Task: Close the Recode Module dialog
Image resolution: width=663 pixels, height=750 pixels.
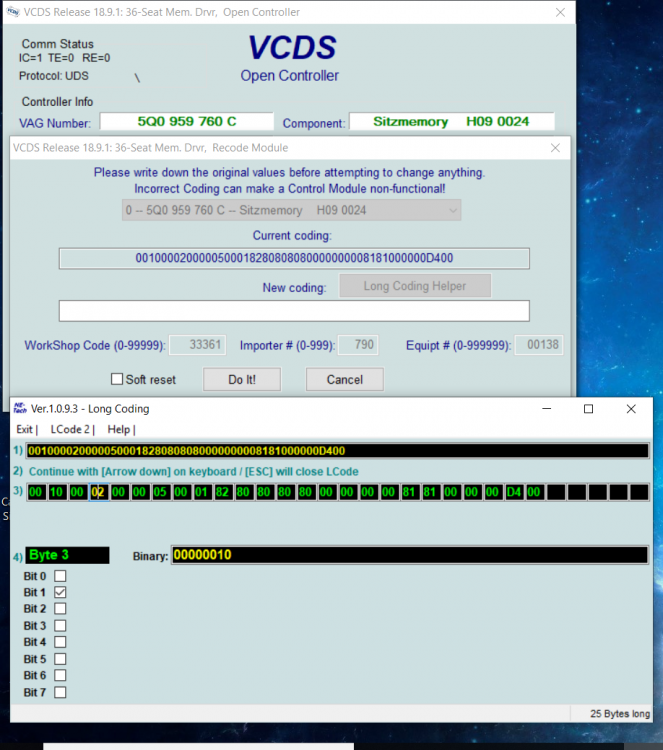Action: point(555,148)
